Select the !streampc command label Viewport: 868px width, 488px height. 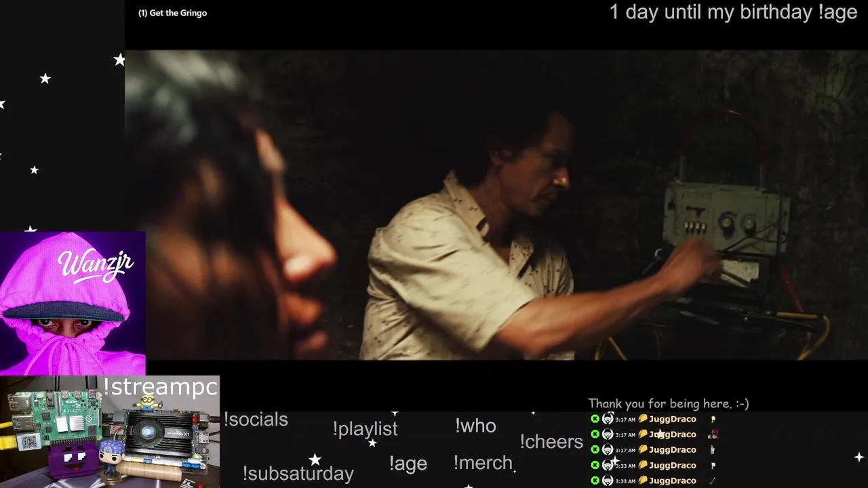pos(160,387)
